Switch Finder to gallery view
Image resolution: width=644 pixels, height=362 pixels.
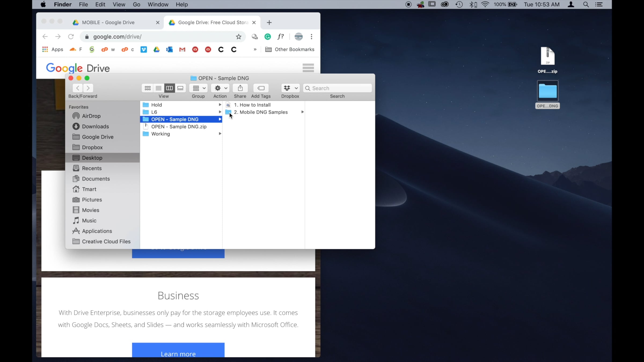pos(180,88)
